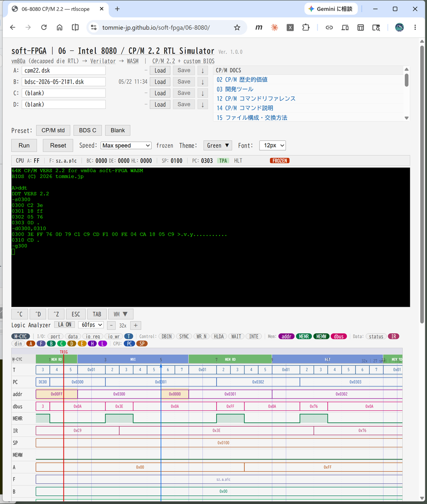
Task: Open the dolphin profile avatar
Action: point(399,27)
